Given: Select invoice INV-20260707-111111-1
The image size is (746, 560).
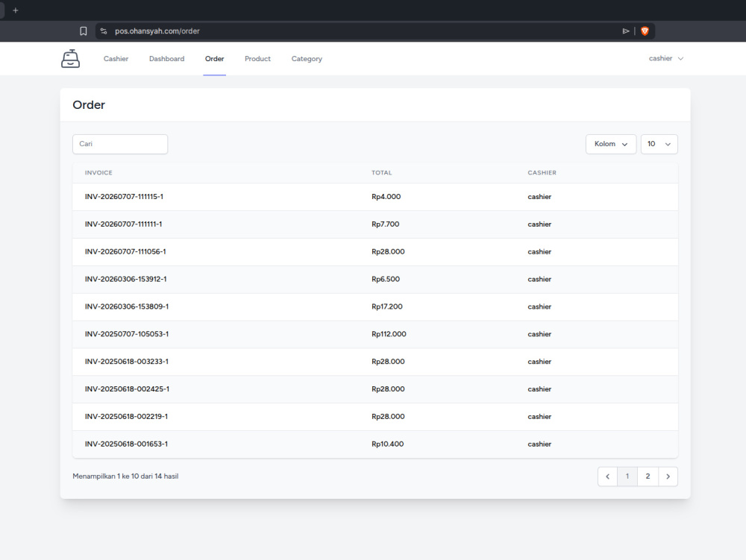Looking at the screenshot, I should [x=123, y=224].
